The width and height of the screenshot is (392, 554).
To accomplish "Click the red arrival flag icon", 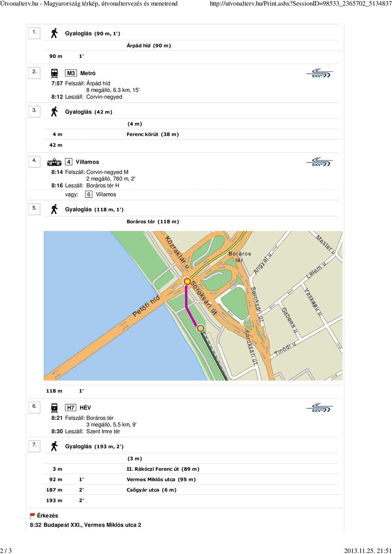I will point(32,516).
